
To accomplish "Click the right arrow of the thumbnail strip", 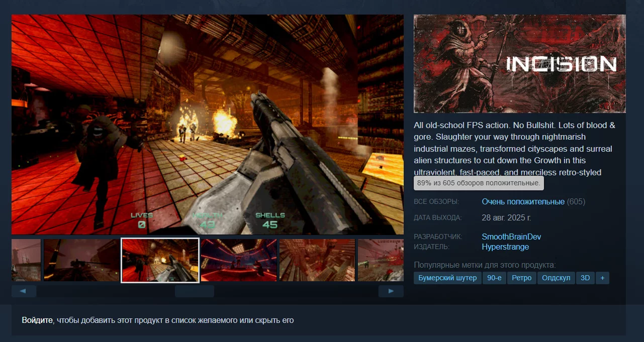I will [x=391, y=291].
